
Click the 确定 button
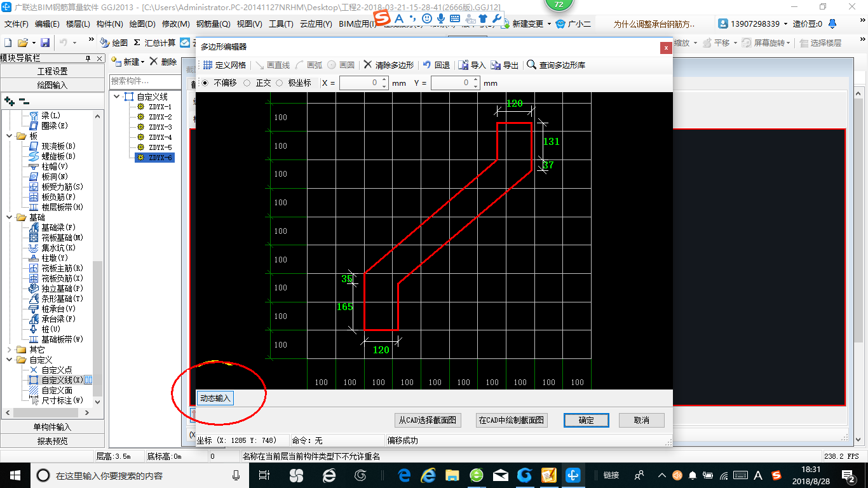587,420
